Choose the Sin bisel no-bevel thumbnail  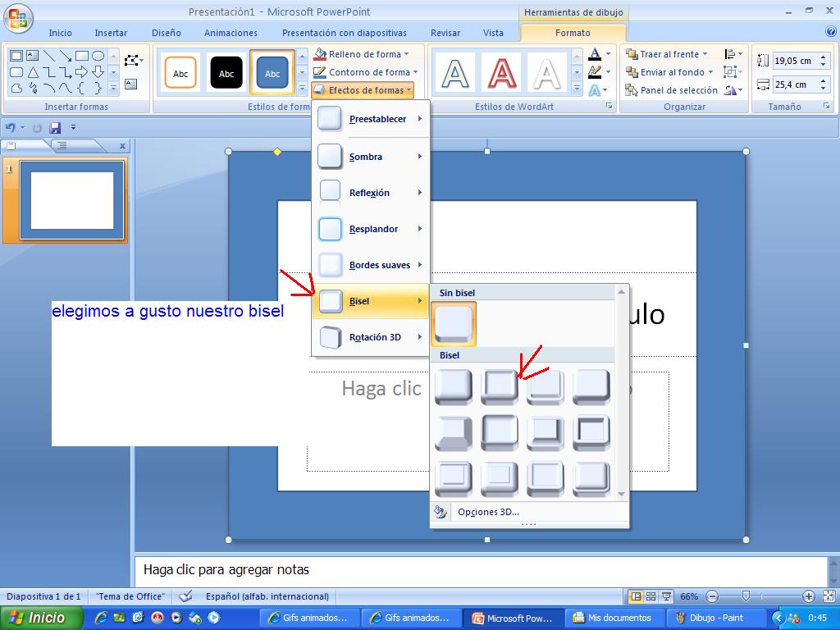click(x=453, y=324)
